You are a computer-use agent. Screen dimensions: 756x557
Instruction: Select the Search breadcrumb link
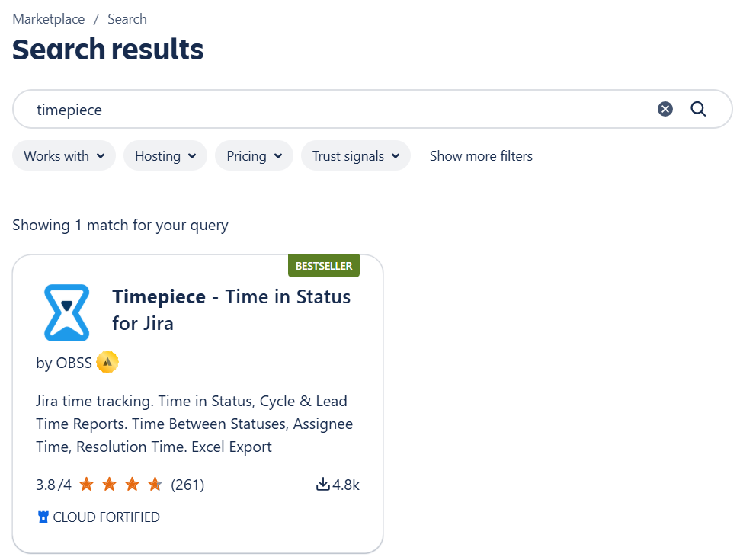[x=127, y=19]
